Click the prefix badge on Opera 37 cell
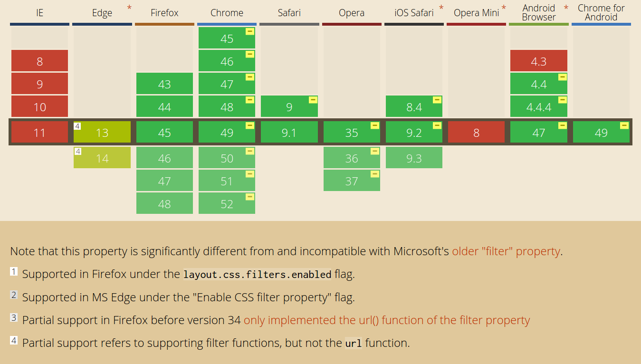 (x=375, y=174)
